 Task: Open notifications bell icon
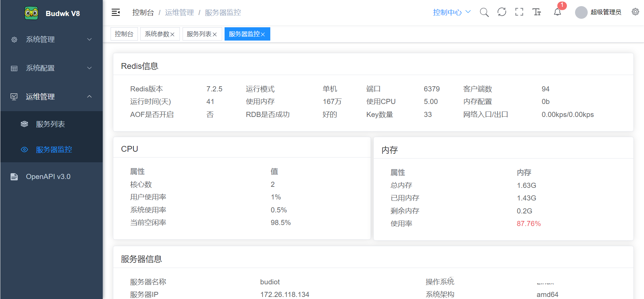pos(557,12)
